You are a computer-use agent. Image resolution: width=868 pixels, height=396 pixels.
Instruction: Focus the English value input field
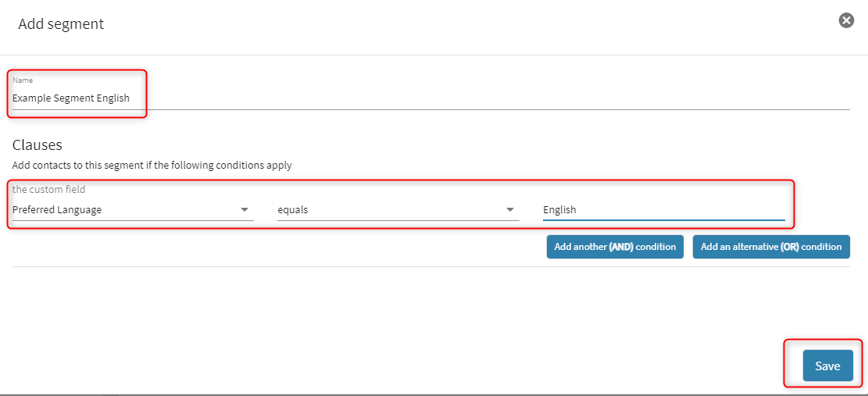(663, 209)
